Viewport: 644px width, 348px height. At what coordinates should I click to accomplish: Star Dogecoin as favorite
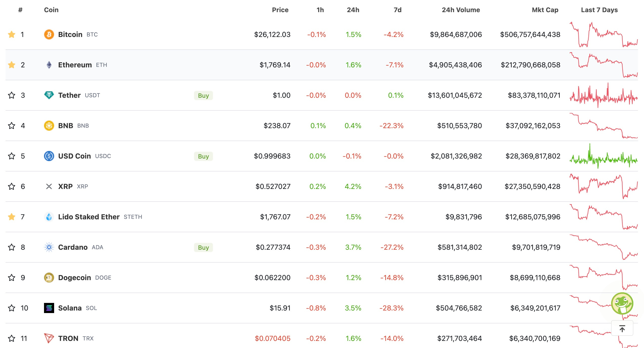(12, 278)
